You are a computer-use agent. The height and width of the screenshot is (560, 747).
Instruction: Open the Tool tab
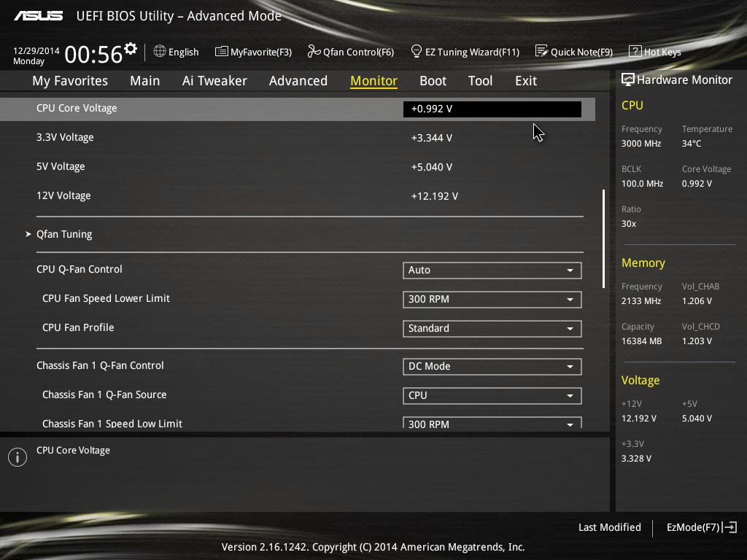480,81
